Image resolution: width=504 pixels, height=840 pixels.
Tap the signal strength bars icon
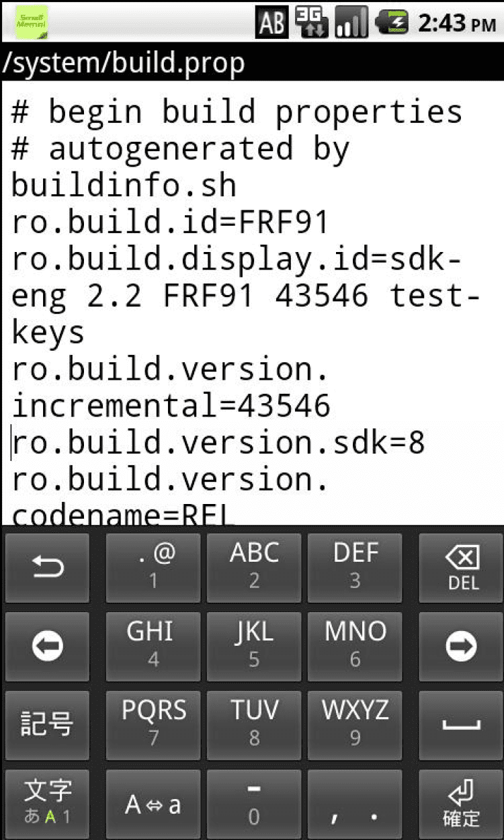(x=351, y=24)
